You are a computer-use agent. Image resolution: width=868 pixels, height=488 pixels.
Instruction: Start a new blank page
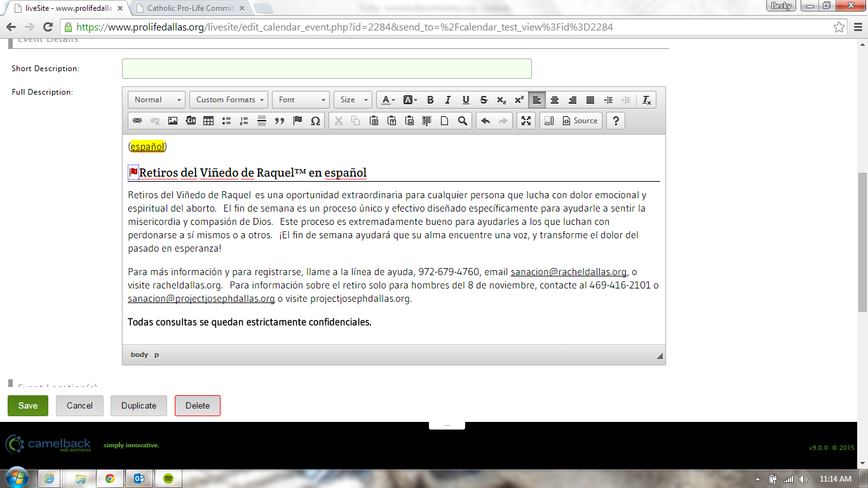pyautogui.click(x=445, y=121)
